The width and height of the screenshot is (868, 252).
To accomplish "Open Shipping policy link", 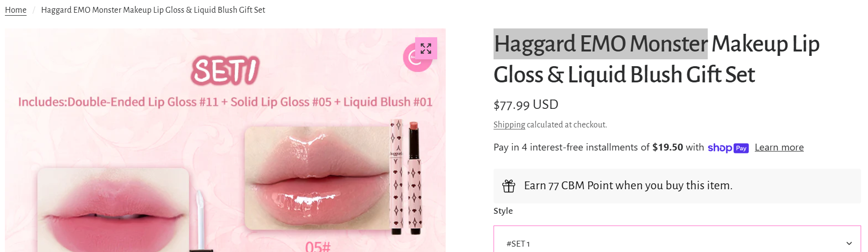I will [x=509, y=125].
